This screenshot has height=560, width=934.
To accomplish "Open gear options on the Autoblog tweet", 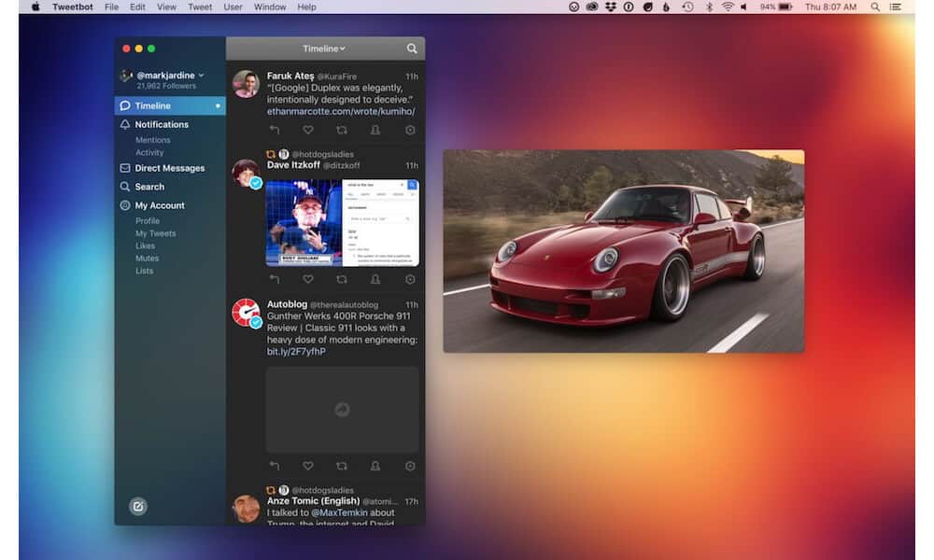I will pos(410,466).
